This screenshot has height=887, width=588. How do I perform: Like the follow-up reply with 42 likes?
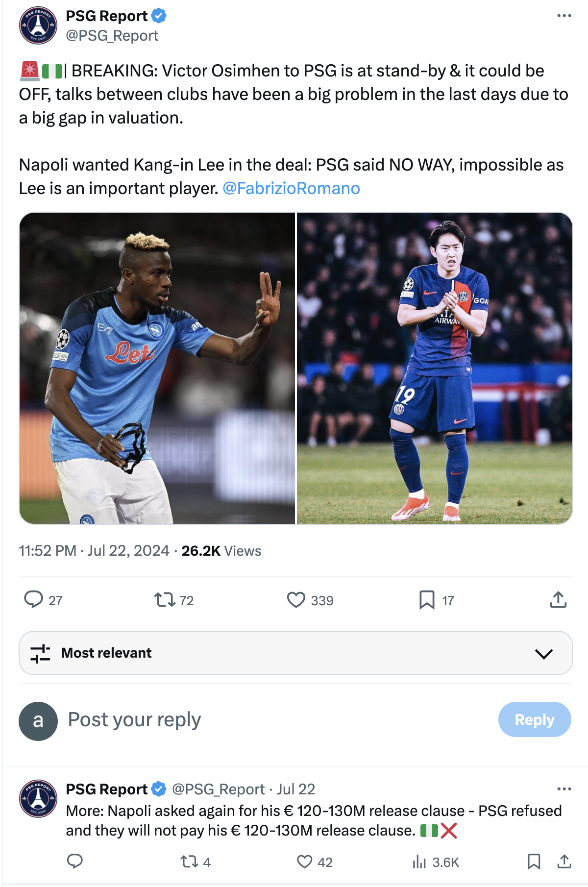[x=305, y=862]
